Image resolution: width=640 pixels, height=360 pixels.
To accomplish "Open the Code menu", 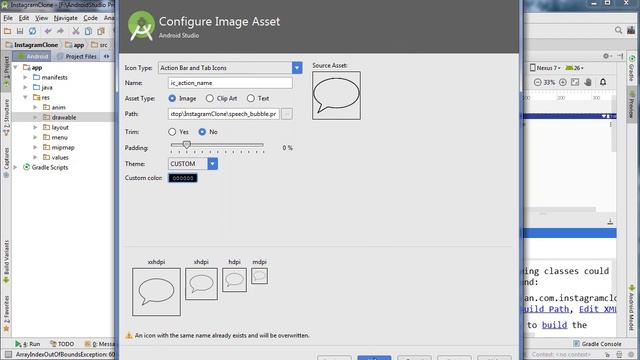I will (x=90, y=18).
